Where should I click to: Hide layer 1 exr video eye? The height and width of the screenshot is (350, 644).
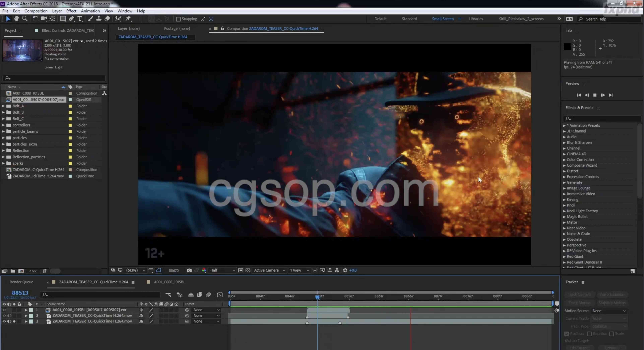coord(4,310)
